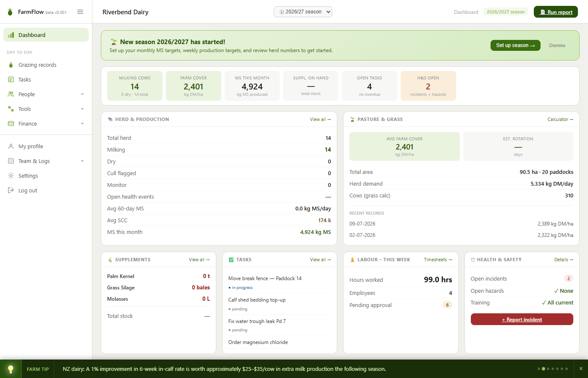
Task: Click the Finance card icon
Action: click(11, 123)
